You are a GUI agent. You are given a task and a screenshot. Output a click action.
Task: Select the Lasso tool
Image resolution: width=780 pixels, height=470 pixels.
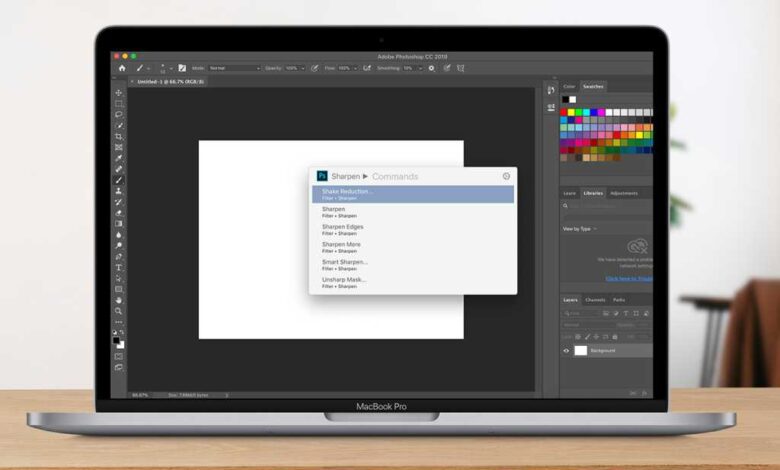[118, 114]
